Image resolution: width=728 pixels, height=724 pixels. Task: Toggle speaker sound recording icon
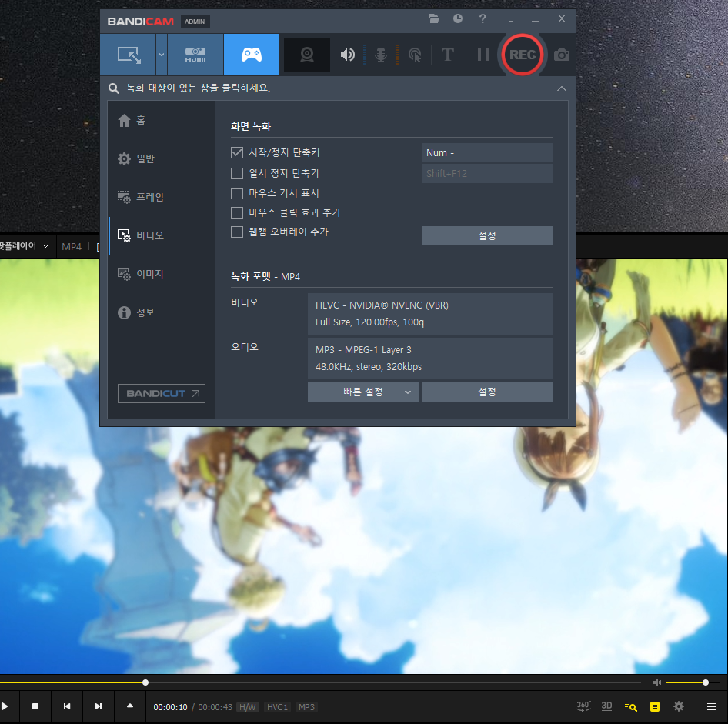tap(347, 55)
